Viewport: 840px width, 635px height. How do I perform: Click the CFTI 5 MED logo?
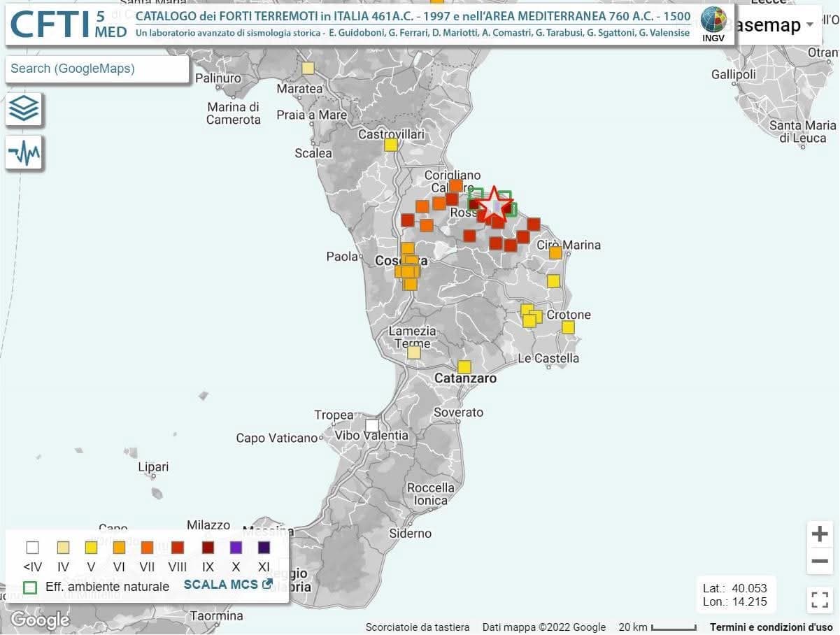69,24
